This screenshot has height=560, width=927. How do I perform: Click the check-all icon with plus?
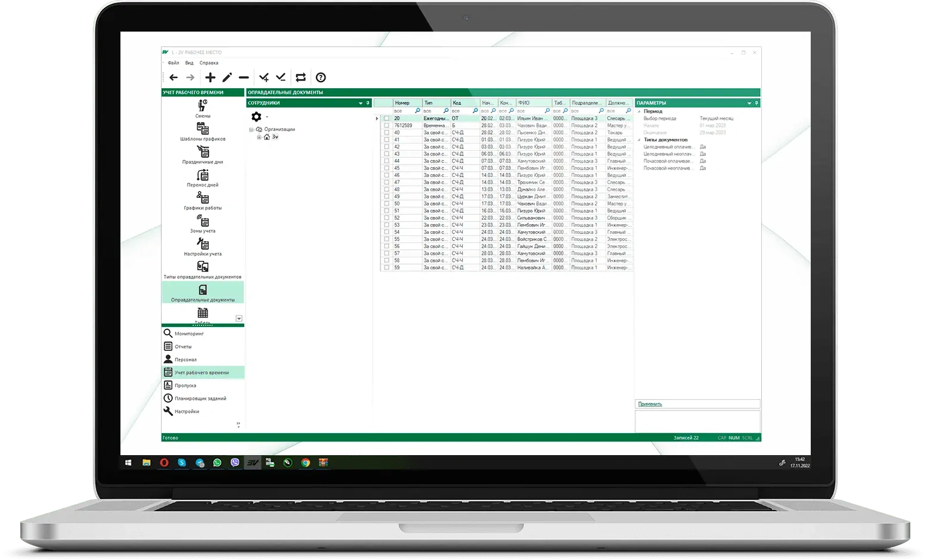click(x=263, y=77)
